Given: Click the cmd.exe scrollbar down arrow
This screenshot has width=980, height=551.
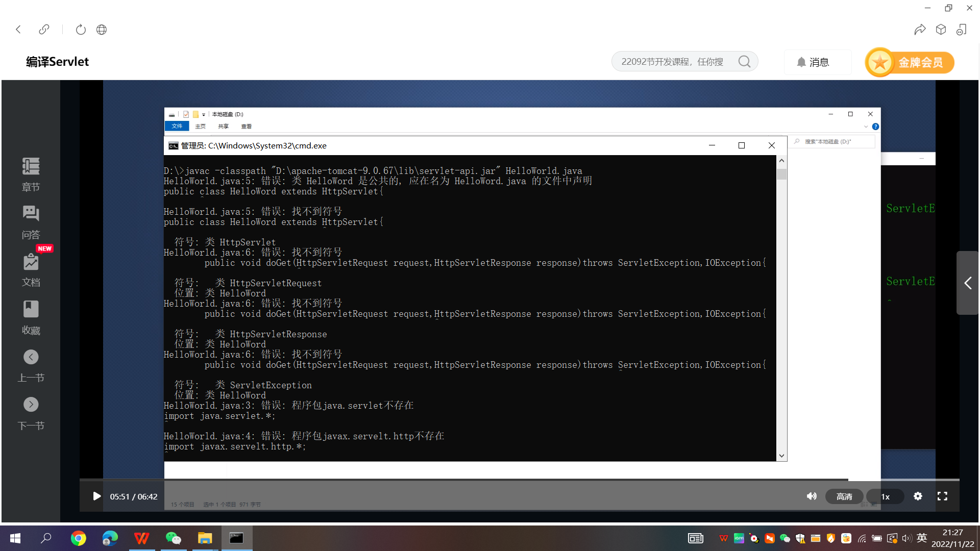Looking at the screenshot, I should [781, 456].
